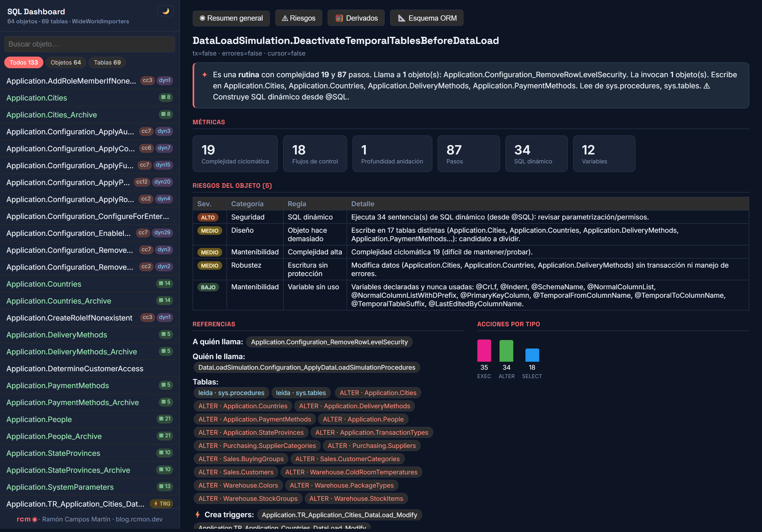
Task: Click the Pasos 87 metric card
Action: point(469,154)
